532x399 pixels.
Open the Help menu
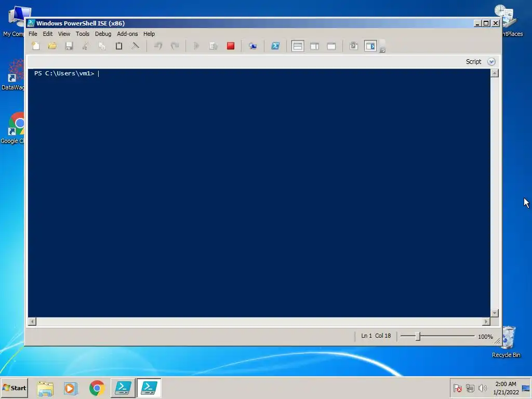click(x=149, y=34)
